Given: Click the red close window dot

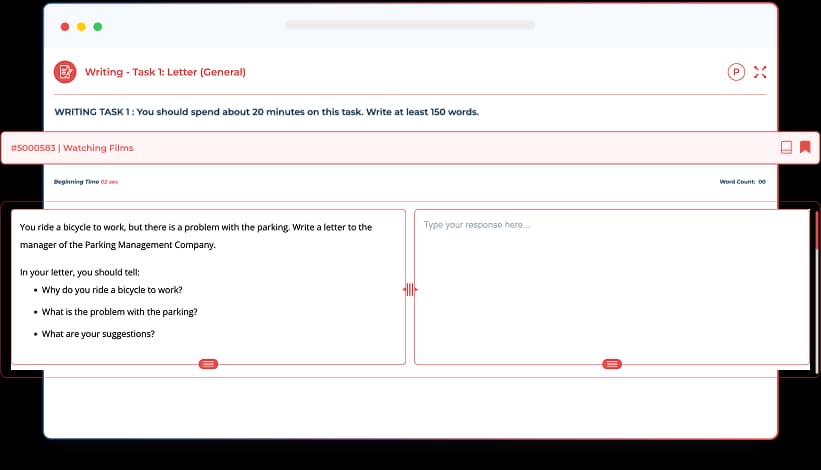Looking at the screenshot, I should (65, 26).
